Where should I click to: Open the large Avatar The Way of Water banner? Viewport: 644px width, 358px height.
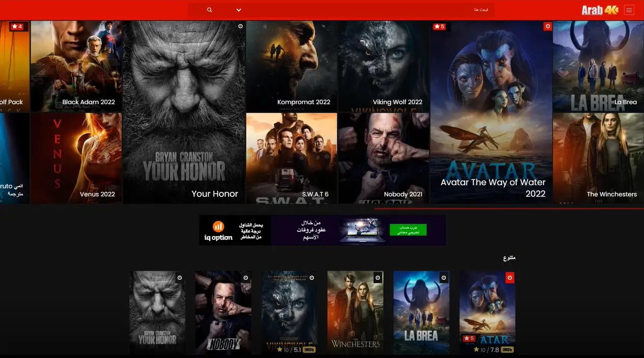point(491,112)
